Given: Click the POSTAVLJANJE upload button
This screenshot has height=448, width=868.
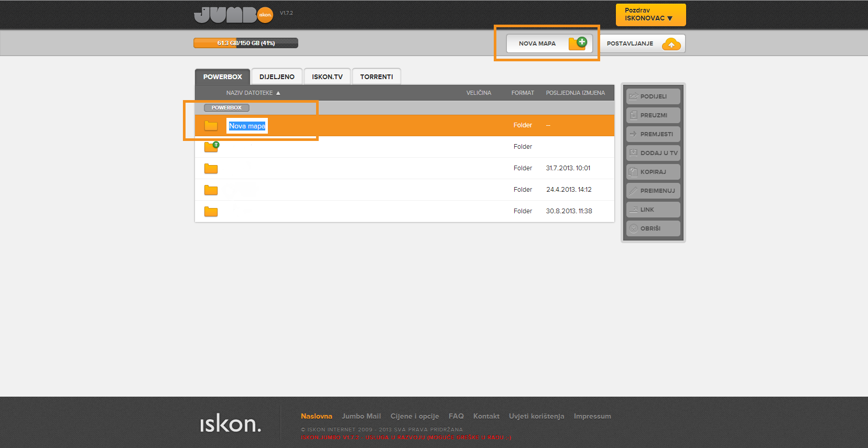Looking at the screenshot, I should click(642, 43).
